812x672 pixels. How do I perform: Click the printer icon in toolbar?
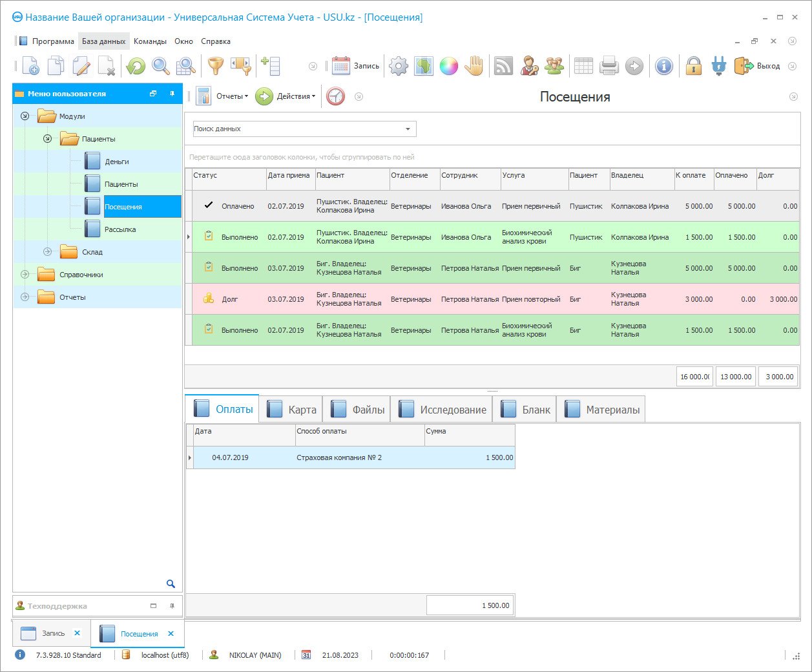[609, 66]
